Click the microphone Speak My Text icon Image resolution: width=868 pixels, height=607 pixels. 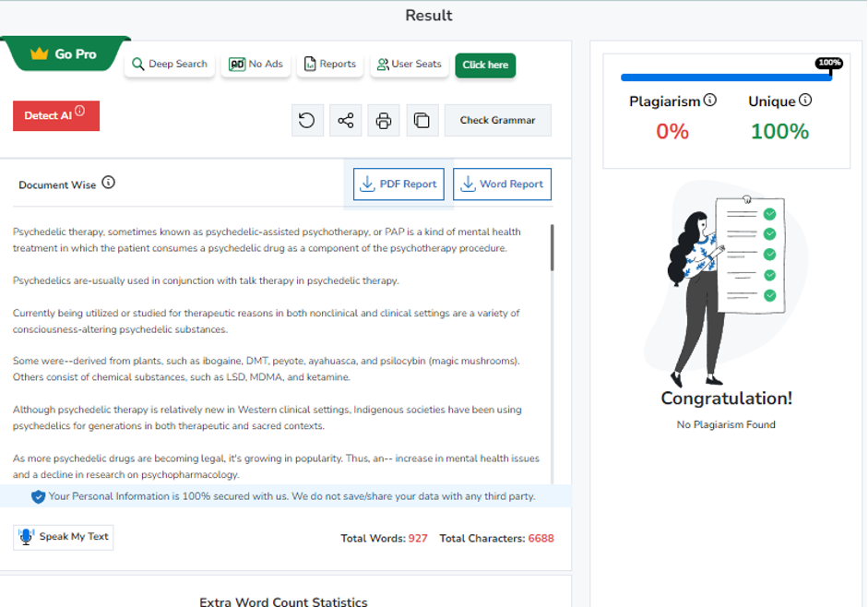(x=27, y=537)
